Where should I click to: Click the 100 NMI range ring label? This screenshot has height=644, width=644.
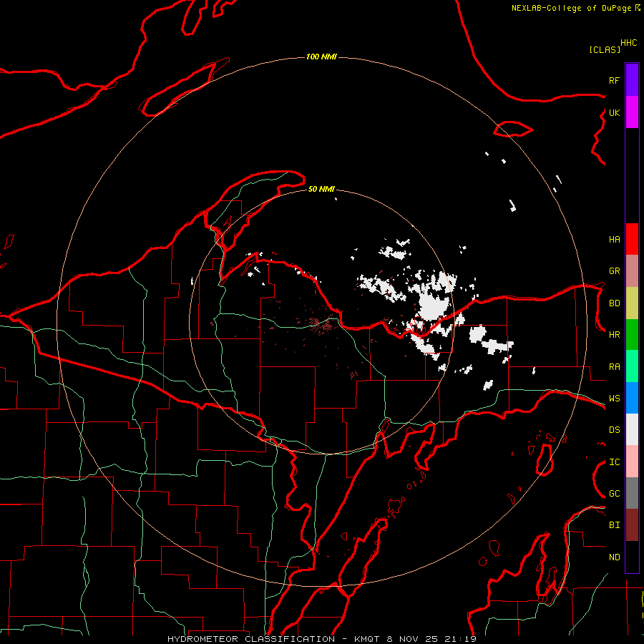321,57
